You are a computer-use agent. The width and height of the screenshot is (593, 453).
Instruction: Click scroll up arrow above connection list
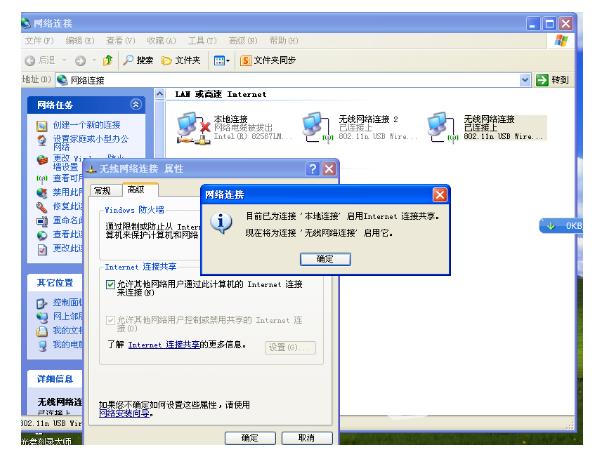point(160,94)
